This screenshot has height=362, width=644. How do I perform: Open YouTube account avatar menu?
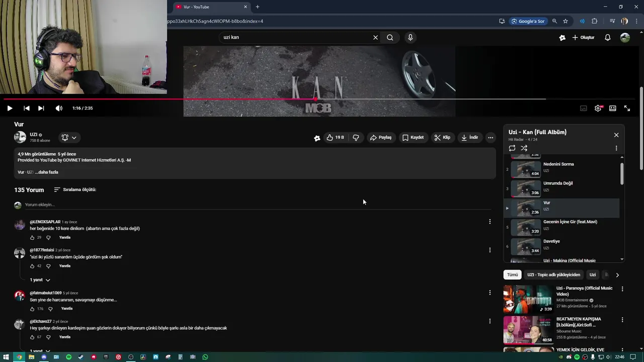(625, 38)
